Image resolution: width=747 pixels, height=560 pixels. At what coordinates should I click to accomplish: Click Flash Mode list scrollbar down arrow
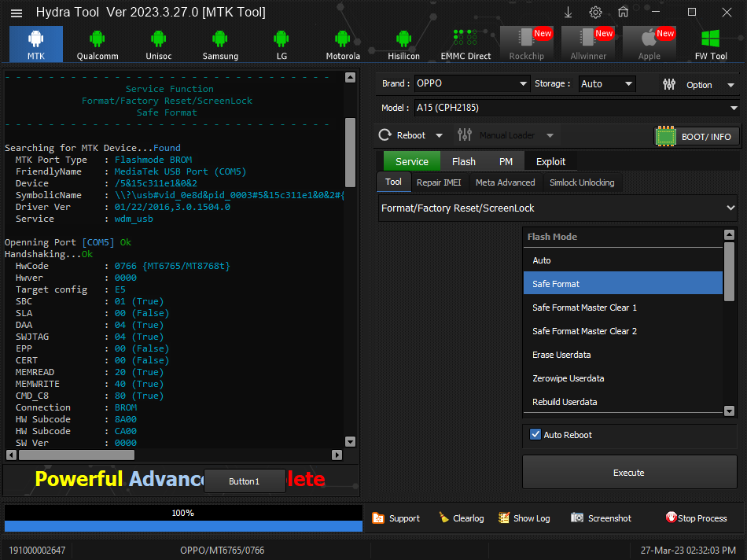[x=729, y=411]
